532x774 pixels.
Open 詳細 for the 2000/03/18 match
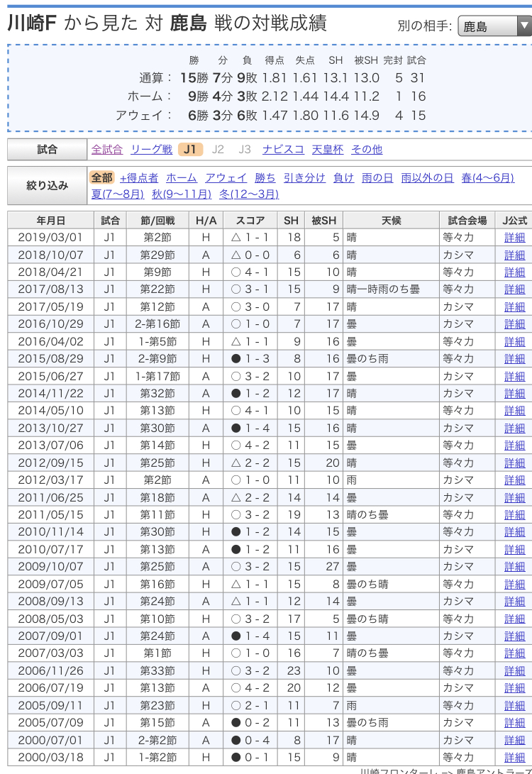click(x=514, y=757)
